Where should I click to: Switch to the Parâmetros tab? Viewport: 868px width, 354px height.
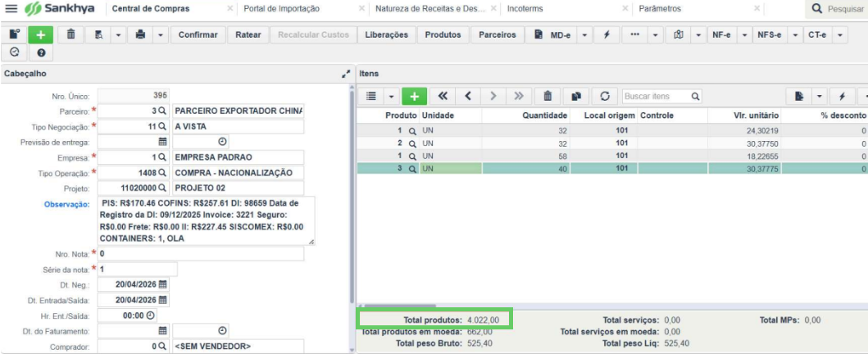click(x=660, y=9)
